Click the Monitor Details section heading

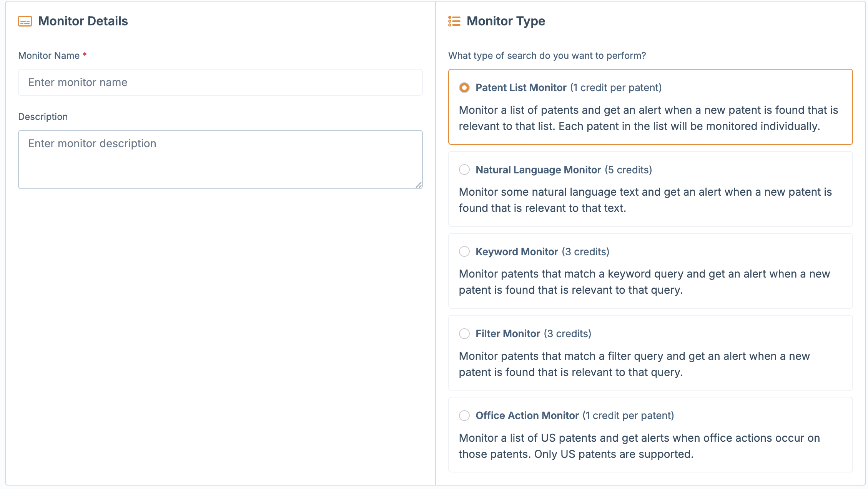[83, 21]
